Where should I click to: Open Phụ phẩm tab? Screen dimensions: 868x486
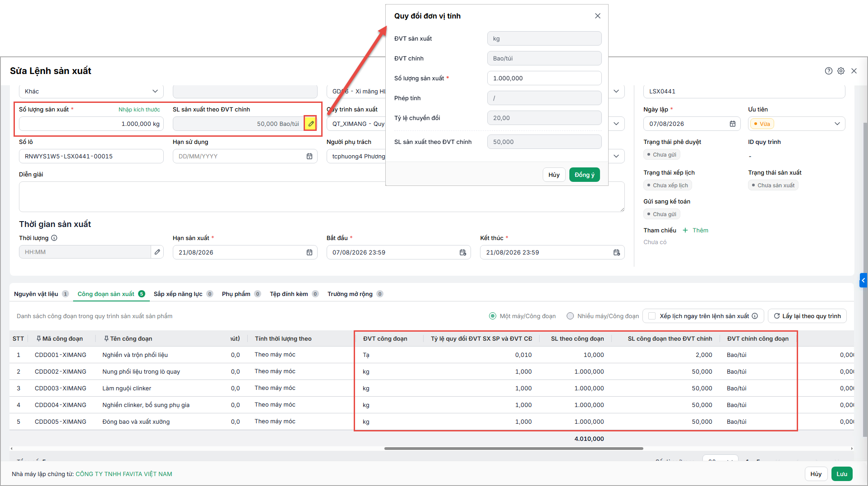tap(241, 294)
